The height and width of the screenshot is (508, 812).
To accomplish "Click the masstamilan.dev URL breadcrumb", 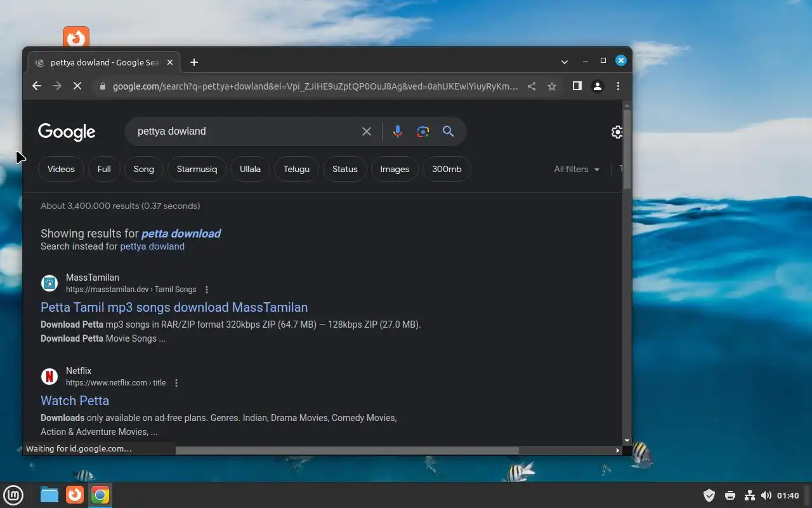I will [x=131, y=290].
